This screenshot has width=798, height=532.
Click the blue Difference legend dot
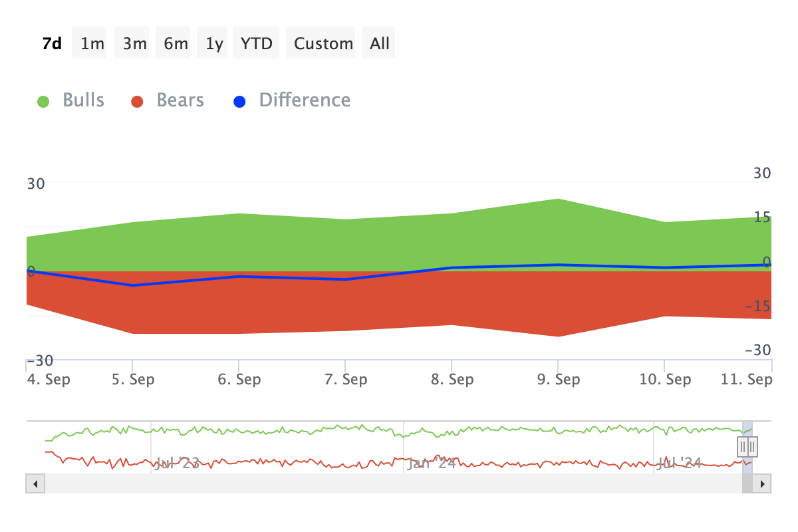239,100
